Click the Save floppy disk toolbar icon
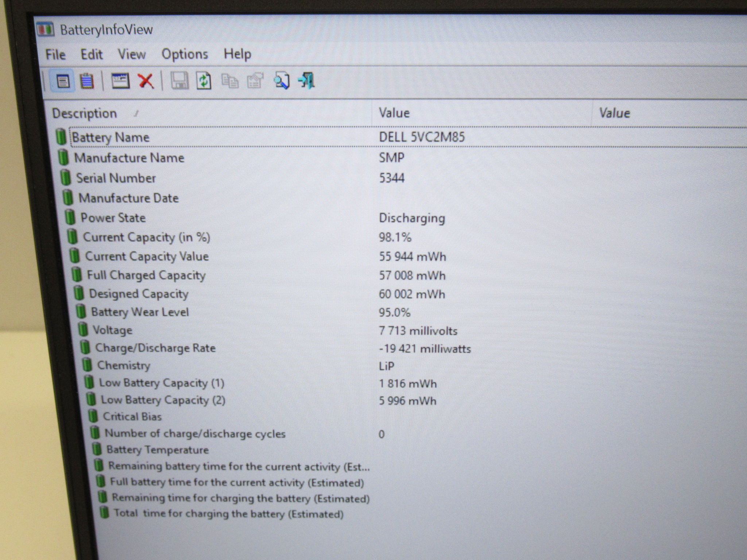This screenshot has height=560, width=747. (x=179, y=81)
